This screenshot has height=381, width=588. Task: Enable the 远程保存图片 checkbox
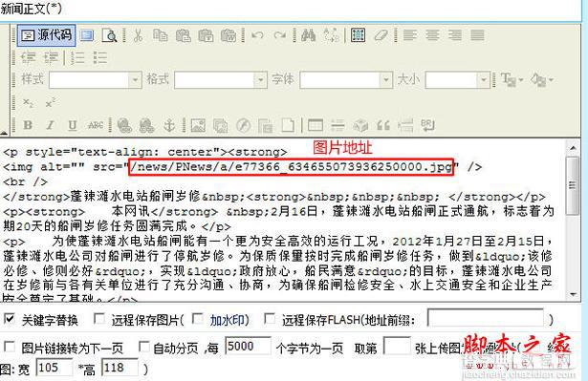pyautogui.click(x=99, y=319)
